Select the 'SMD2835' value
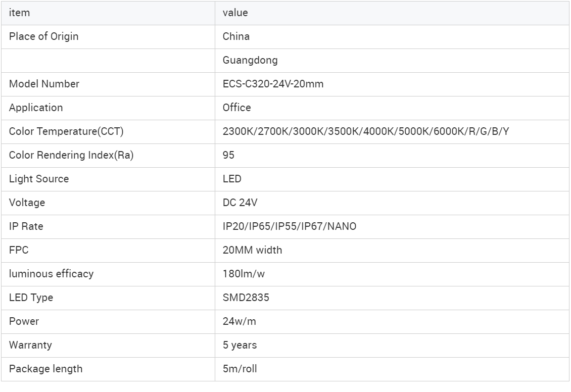The image size is (571, 392). point(246,298)
